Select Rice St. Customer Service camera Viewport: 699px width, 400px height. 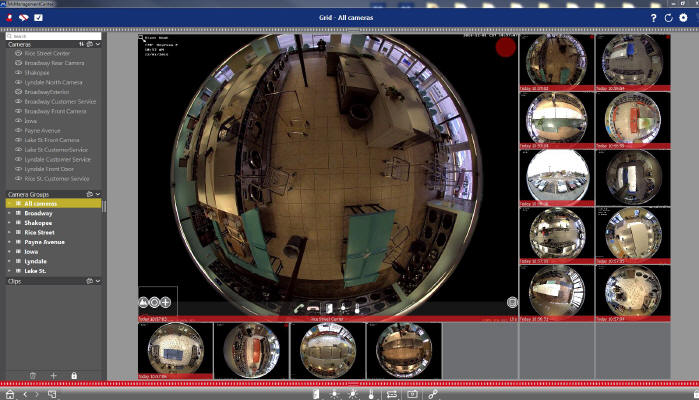coord(57,179)
